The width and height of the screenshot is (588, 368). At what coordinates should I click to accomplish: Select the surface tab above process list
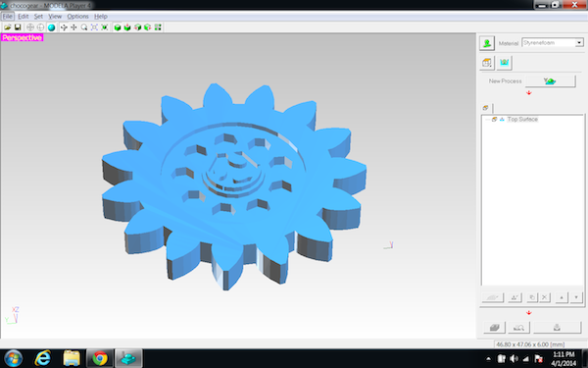click(x=486, y=108)
